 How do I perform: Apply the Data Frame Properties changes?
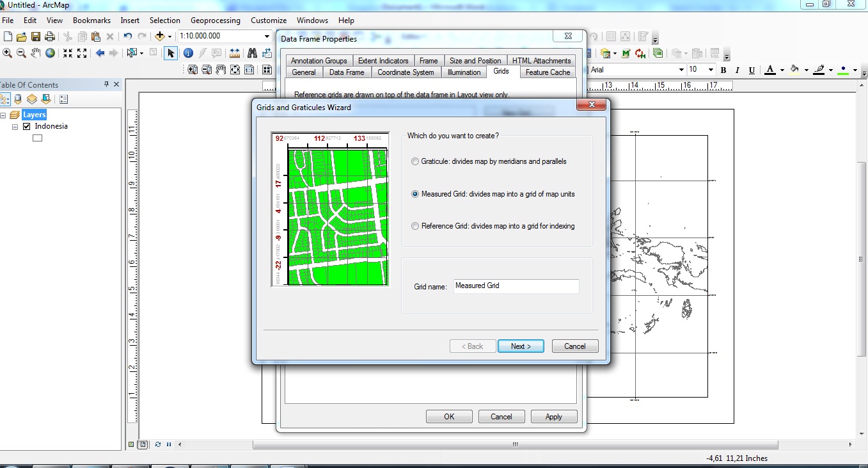tap(553, 416)
